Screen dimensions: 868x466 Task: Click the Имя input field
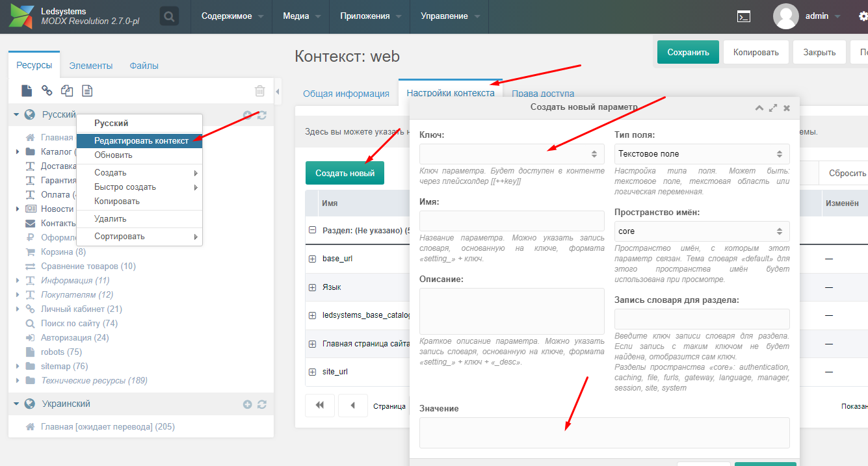click(512, 221)
